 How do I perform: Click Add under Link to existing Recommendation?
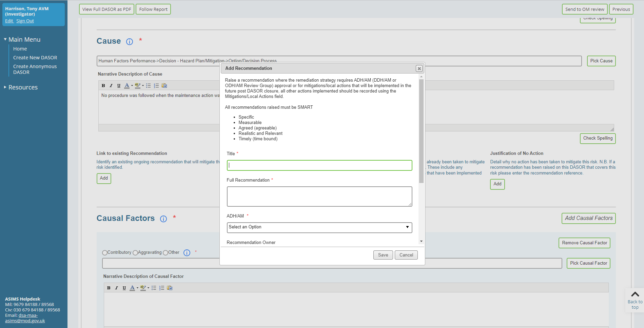click(x=104, y=178)
